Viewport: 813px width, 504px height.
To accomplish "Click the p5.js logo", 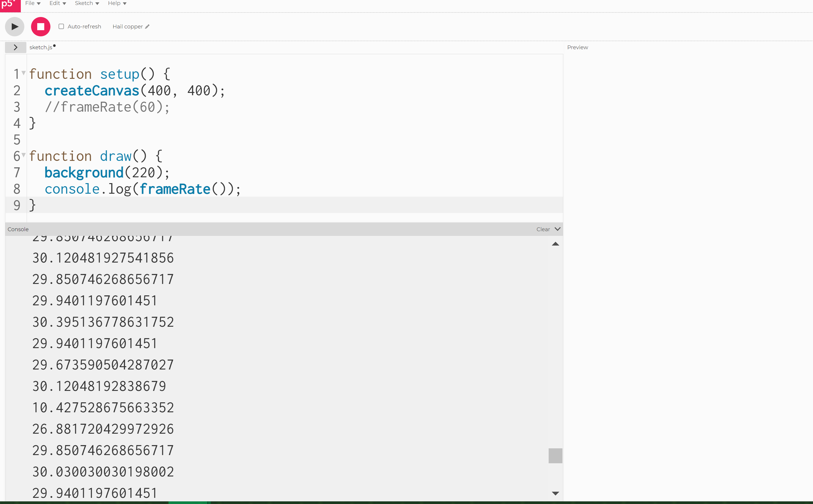I will pos(10,6).
